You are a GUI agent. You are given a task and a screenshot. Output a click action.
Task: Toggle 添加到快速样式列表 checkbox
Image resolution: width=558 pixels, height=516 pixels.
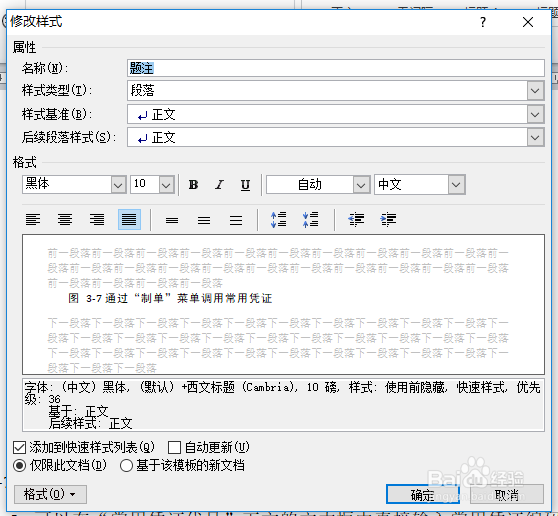[20, 447]
